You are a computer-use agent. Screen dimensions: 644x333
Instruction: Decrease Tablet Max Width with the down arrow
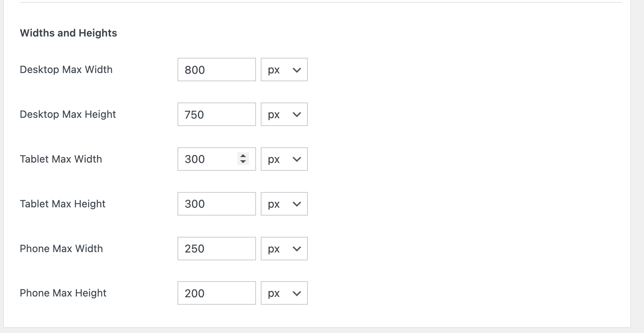click(243, 162)
